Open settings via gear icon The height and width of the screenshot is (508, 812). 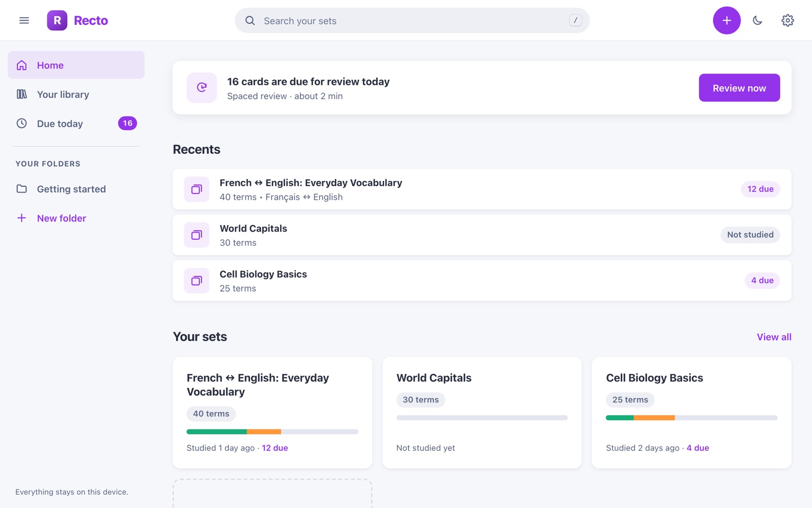pos(788,20)
